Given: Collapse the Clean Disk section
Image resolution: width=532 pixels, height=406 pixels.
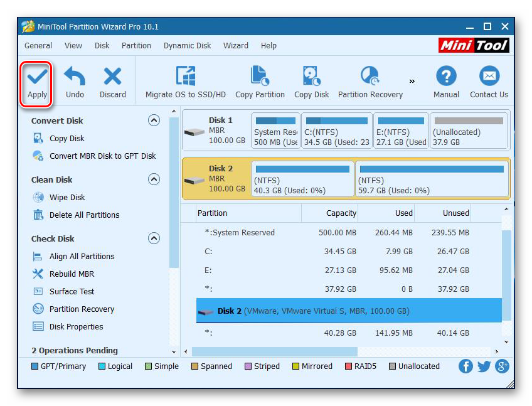Looking at the screenshot, I should coord(154,179).
